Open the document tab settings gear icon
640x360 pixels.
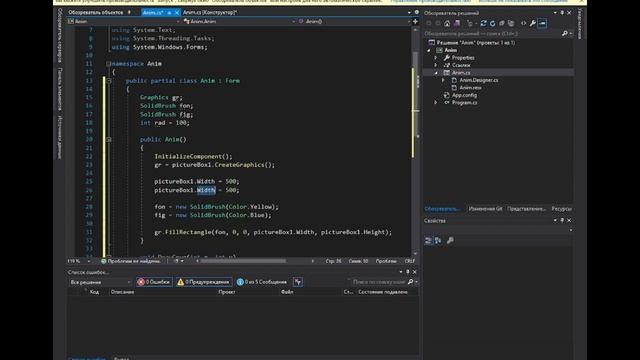416,13
